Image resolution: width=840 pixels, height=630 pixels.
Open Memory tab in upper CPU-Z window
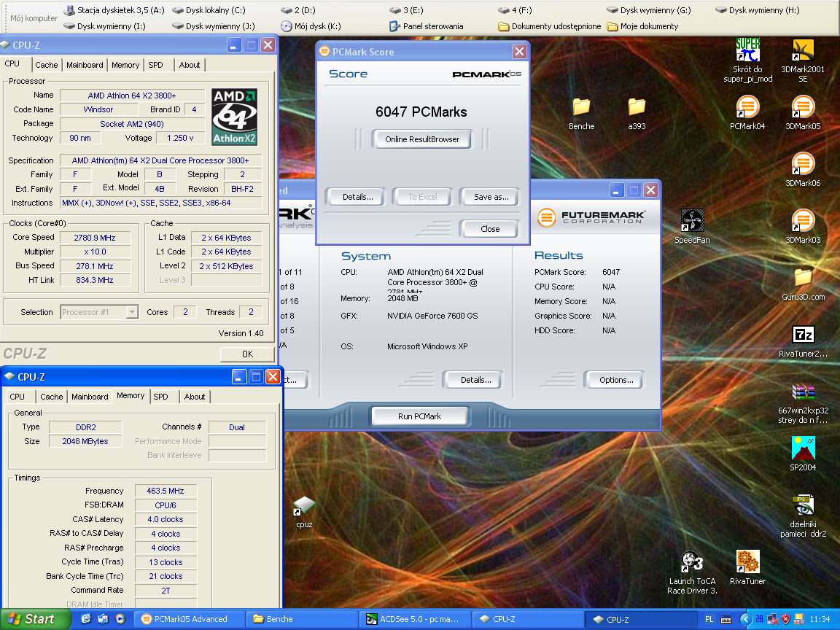click(x=125, y=65)
